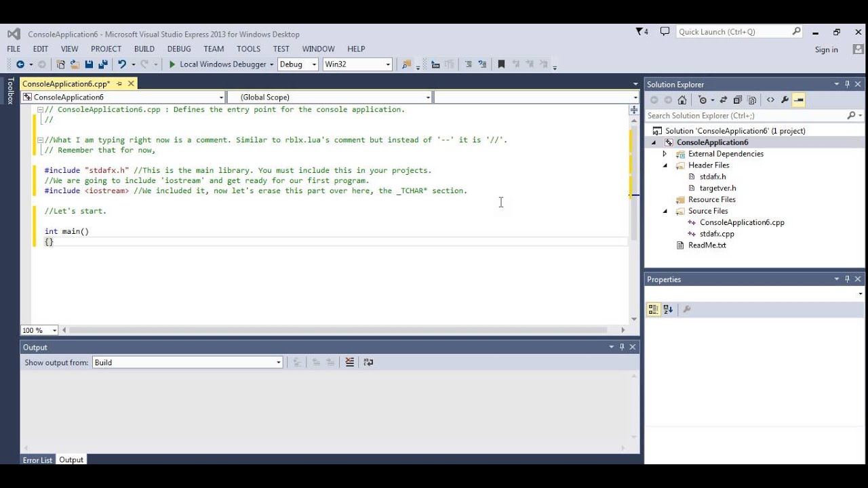Collapse the Header Files folder
This screenshot has width=868, height=488.
[665, 165]
